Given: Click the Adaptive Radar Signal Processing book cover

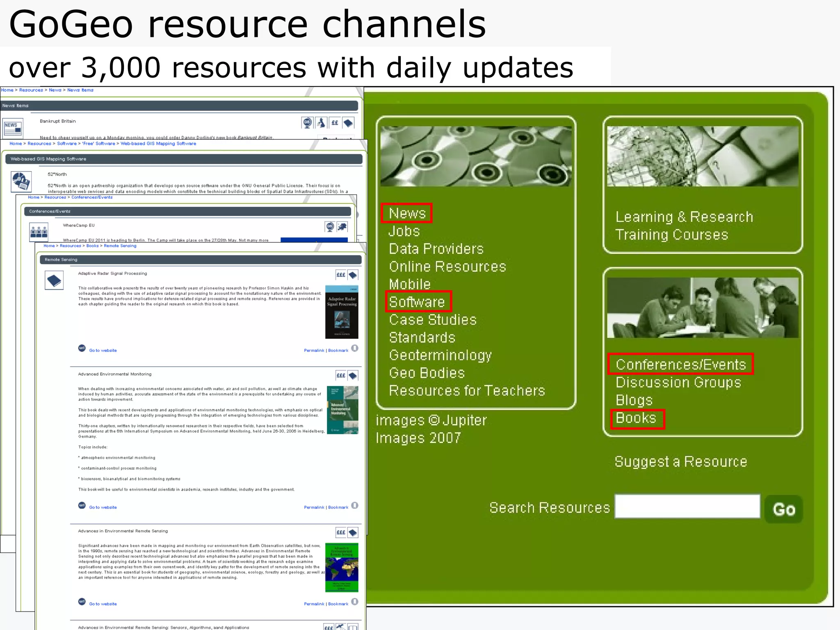Looking at the screenshot, I should tap(342, 312).
